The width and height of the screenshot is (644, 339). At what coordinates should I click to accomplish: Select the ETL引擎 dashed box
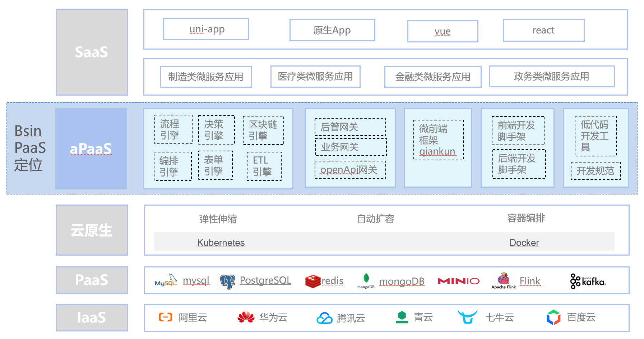point(264,166)
